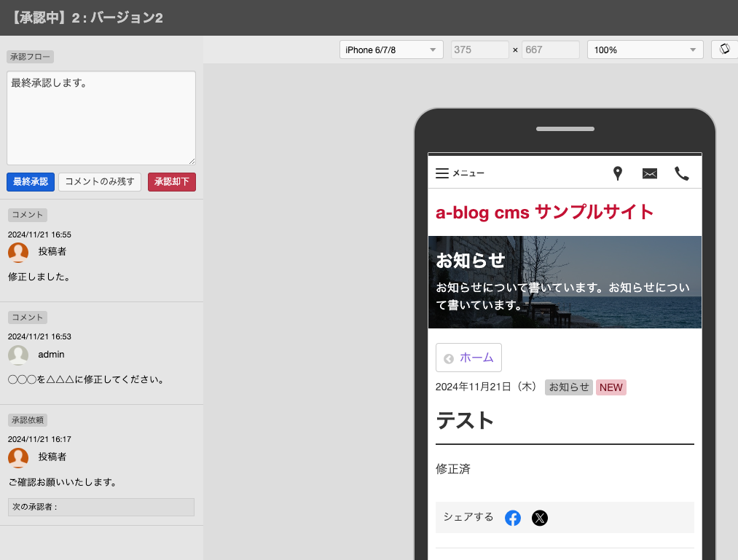Viewport: 738px width, 560px height.
Task: Click the map pin location icon
Action: coord(617,173)
